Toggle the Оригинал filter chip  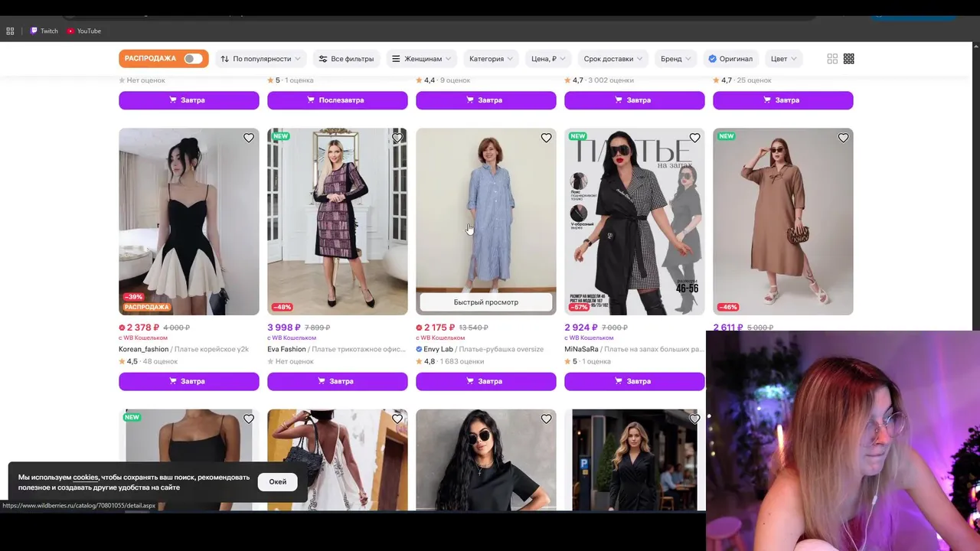pyautogui.click(x=730, y=59)
